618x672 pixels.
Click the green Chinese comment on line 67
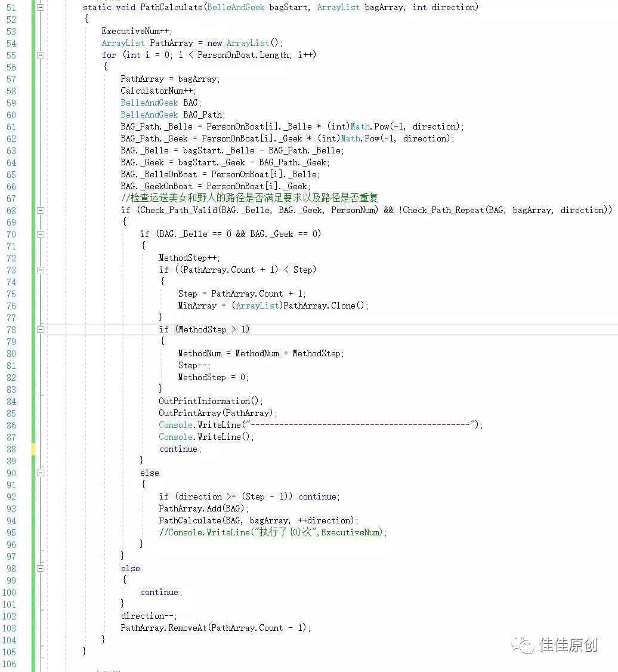(x=249, y=198)
